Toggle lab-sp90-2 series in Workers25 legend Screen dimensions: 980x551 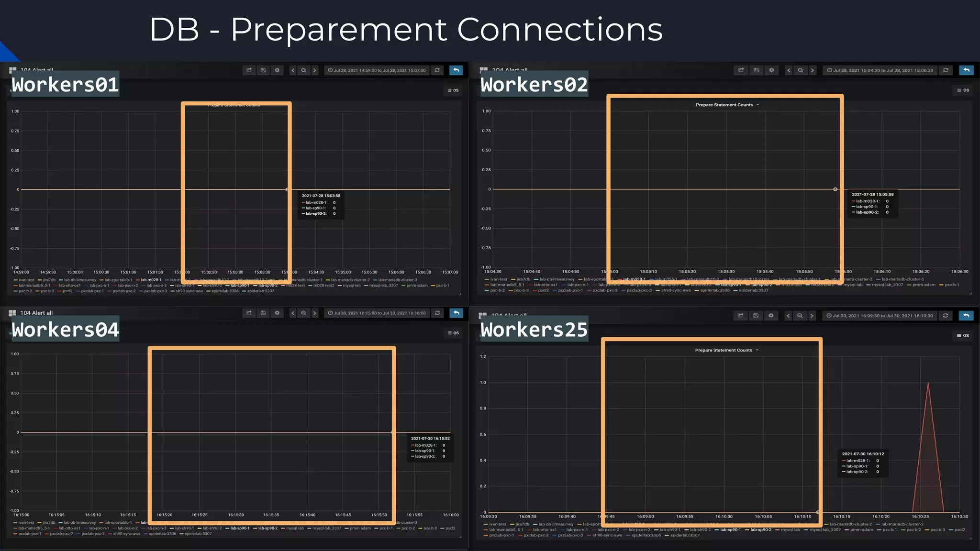point(758,529)
